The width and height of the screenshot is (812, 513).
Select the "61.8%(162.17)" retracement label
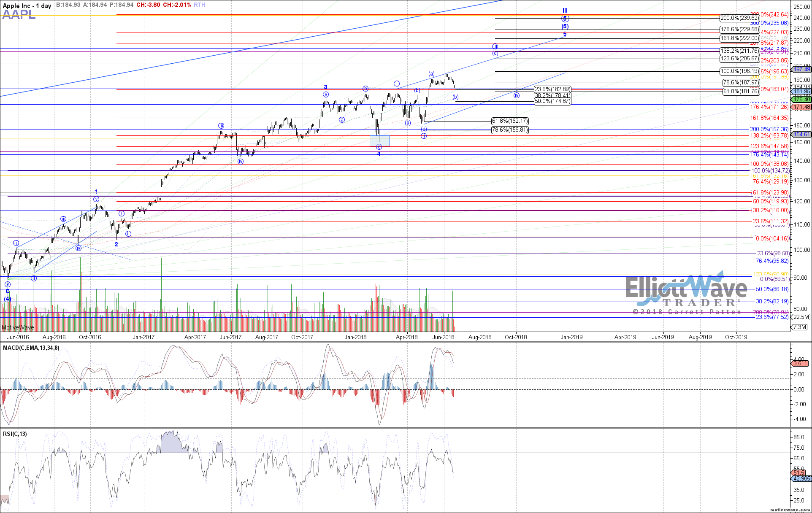click(x=510, y=121)
